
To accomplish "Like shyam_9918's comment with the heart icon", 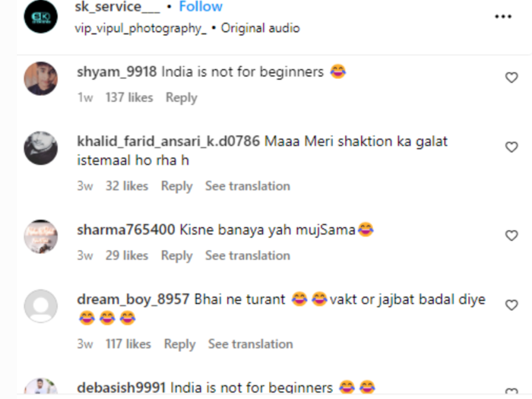I will tap(511, 78).
